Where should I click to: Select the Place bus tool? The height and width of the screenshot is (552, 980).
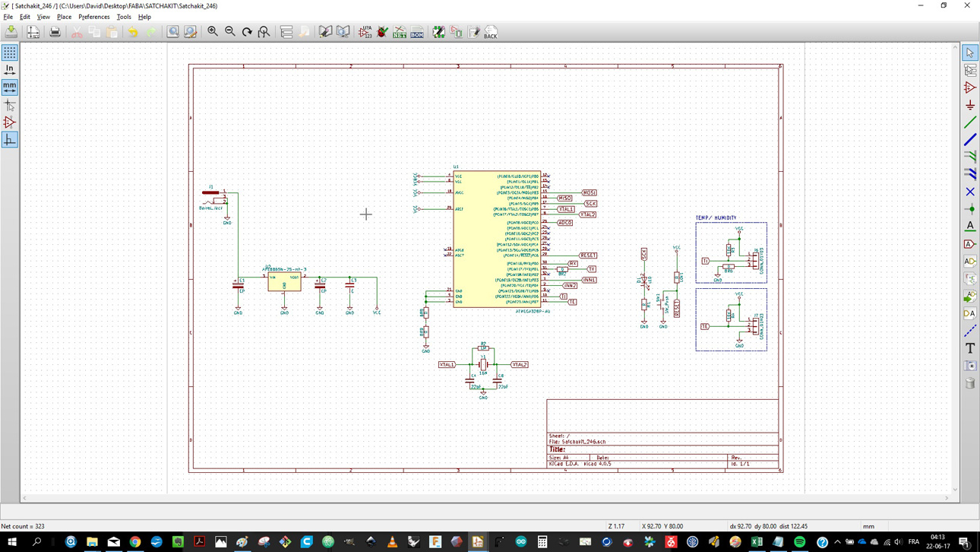point(970,140)
